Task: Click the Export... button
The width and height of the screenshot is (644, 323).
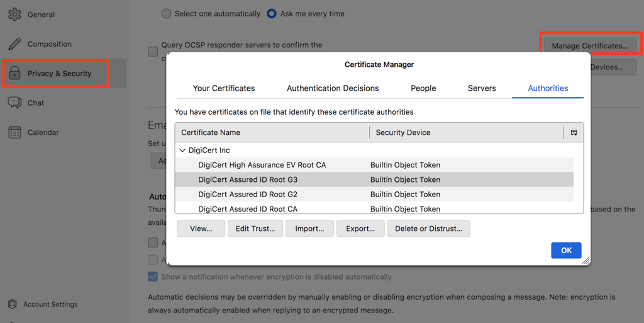Action: coord(360,229)
